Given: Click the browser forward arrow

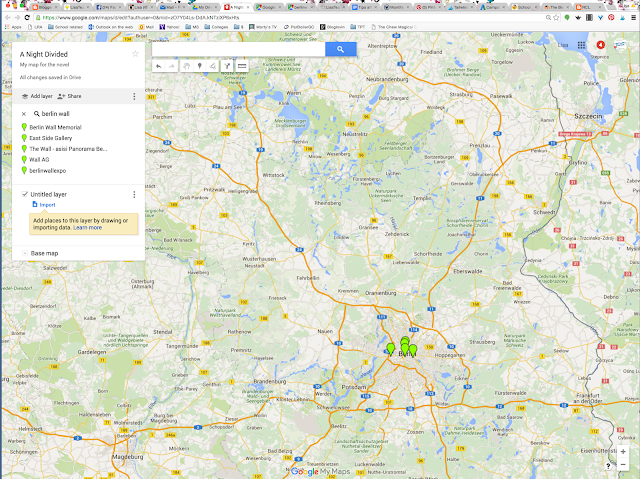Looking at the screenshot, I should click(x=17, y=18).
